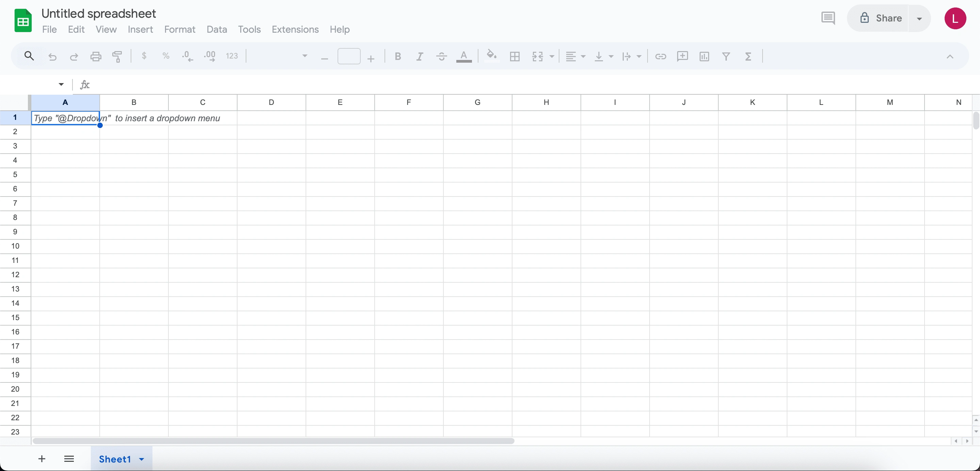Open the search menus magnifier tool
The image size is (980, 471).
point(29,56)
